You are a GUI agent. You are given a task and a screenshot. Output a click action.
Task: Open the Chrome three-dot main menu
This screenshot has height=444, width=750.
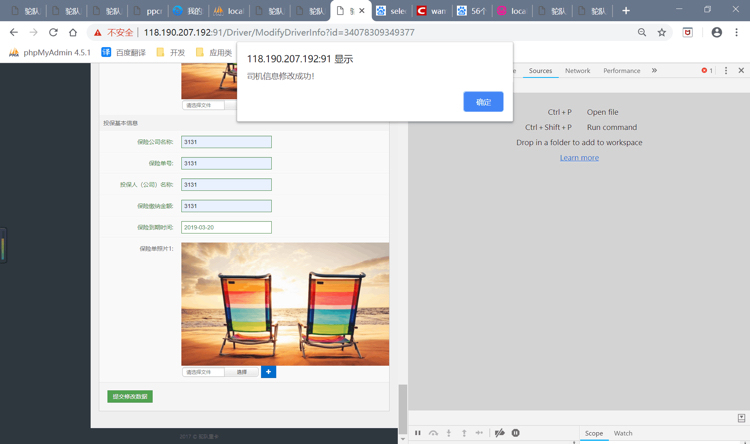[x=737, y=32]
